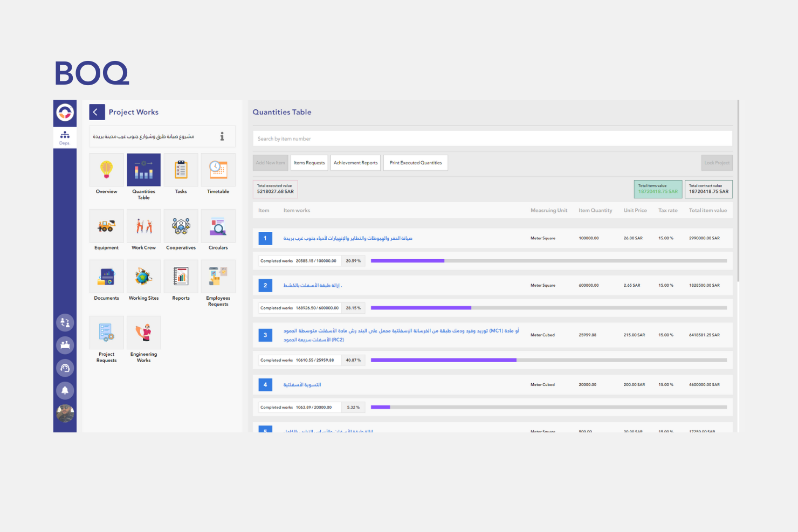Click the app logo in the sidebar
The height and width of the screenshot is (532, 798).
65,113
